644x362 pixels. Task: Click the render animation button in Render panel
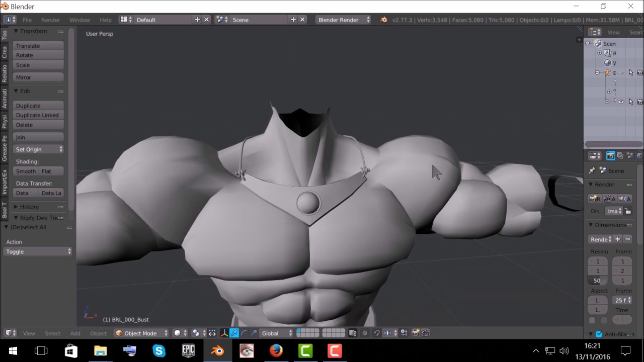coord(610,199)
